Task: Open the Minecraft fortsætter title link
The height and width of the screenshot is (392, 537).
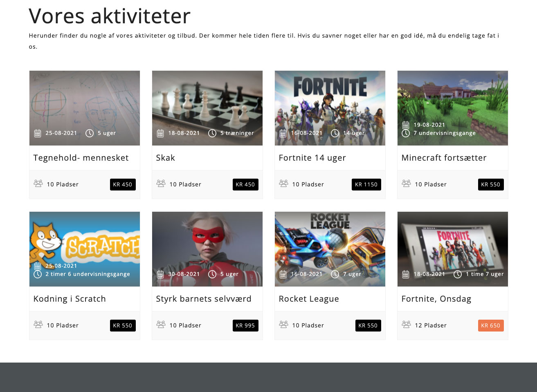Action: coord(444,158)
